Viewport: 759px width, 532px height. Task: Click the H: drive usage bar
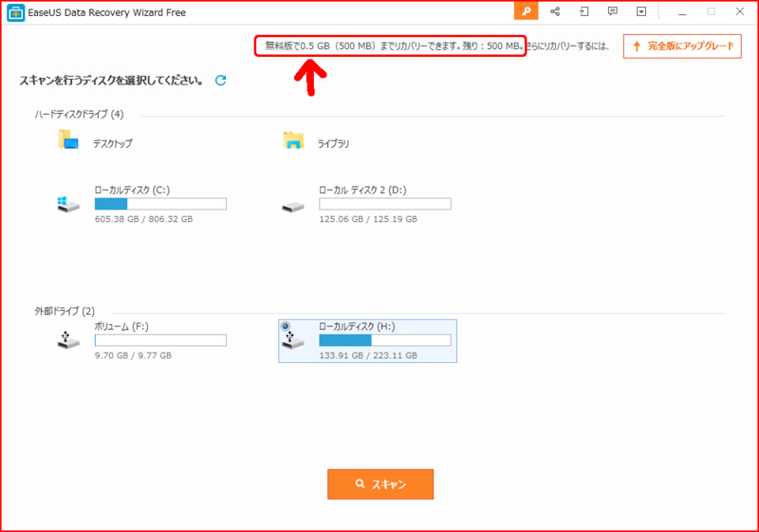click(x=385, y=340)
